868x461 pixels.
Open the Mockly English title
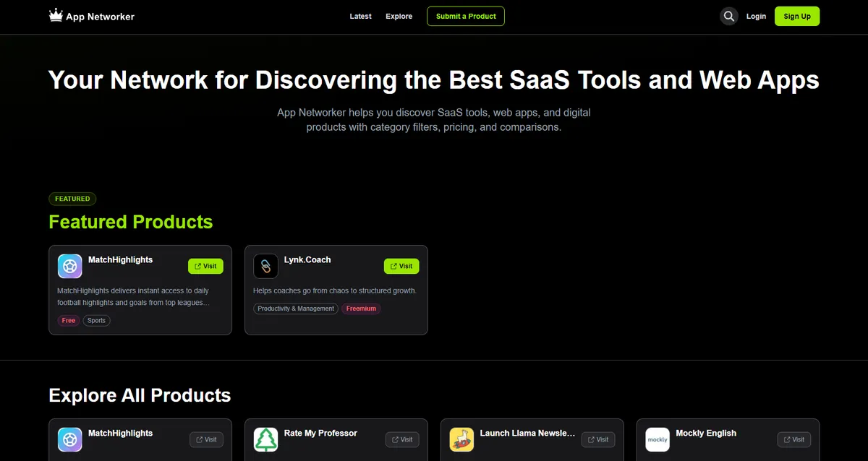click(x=706, y=433)
